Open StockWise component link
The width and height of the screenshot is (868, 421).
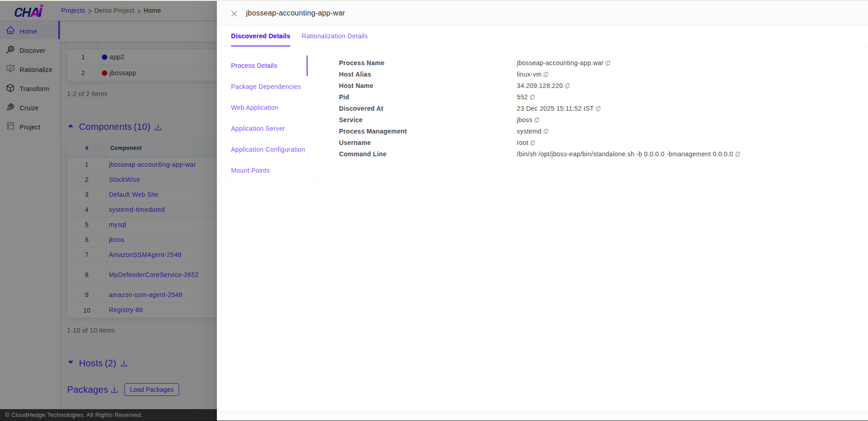click(x=124, y=180)
